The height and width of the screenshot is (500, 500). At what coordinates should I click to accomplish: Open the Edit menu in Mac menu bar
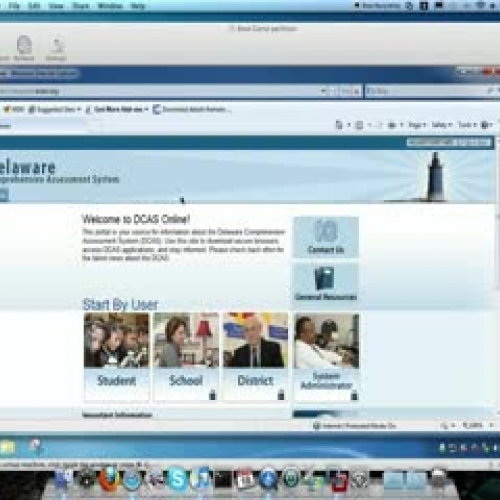pyautogui.click(x=34, y=6)
